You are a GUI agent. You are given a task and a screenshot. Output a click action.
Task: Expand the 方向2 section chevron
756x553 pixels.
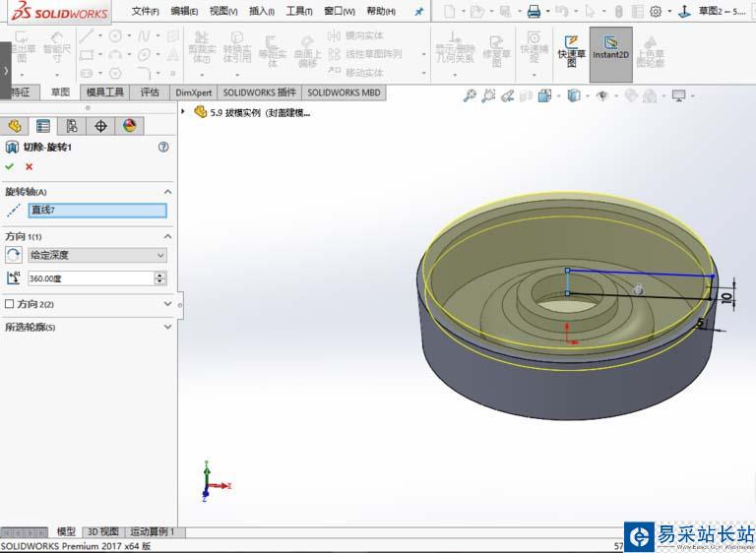pos(167,304)
